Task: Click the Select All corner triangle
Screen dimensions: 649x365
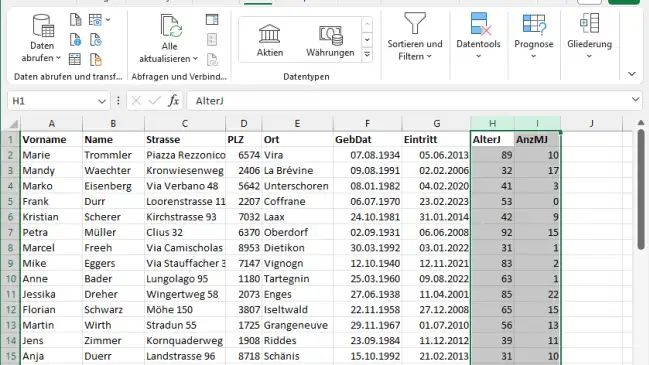Action: pos(14,124)
